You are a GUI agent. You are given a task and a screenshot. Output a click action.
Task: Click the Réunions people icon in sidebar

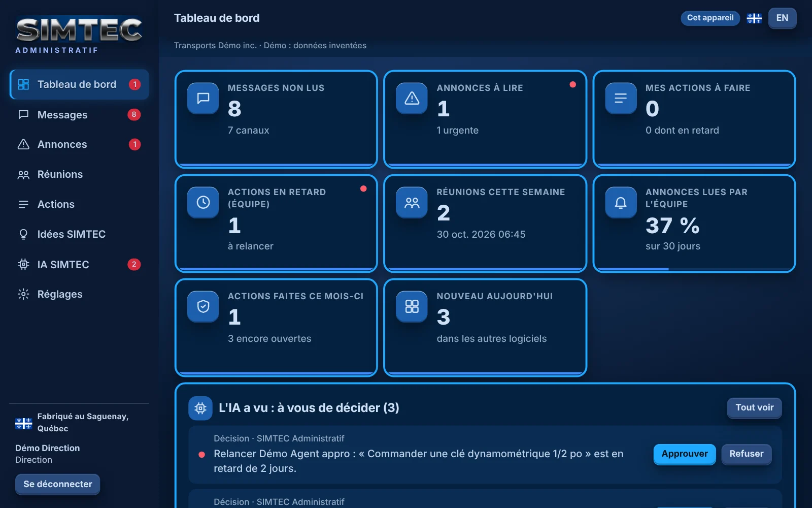(x=23, y=175)
